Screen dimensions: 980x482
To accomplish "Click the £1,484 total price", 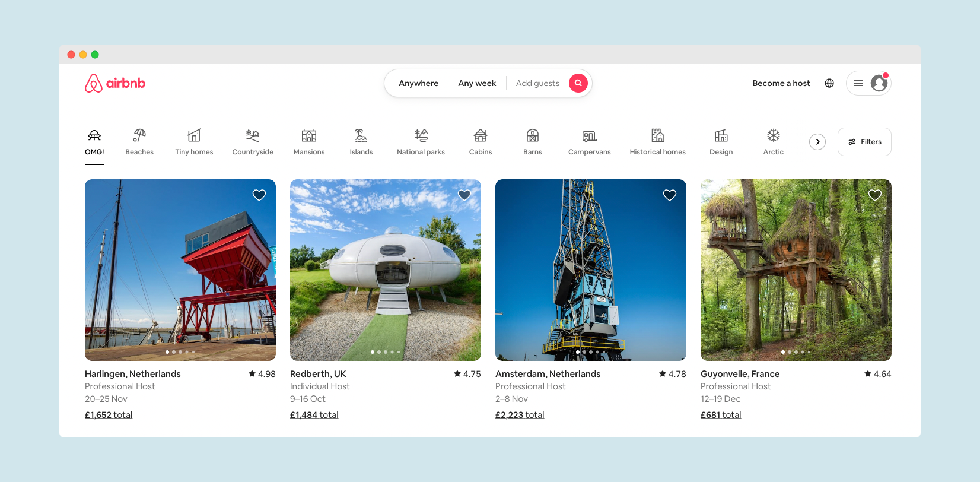I will (314, 415).
